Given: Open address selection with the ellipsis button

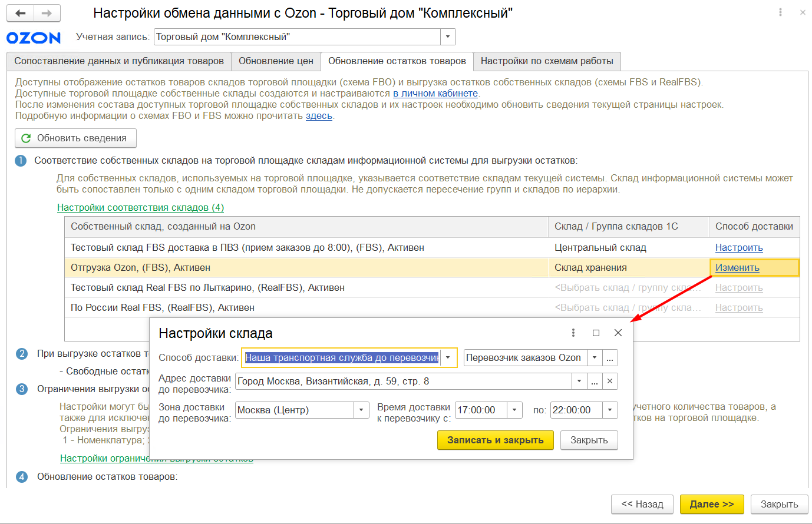Looking at the screenshot, I should [x=595, y=382].
